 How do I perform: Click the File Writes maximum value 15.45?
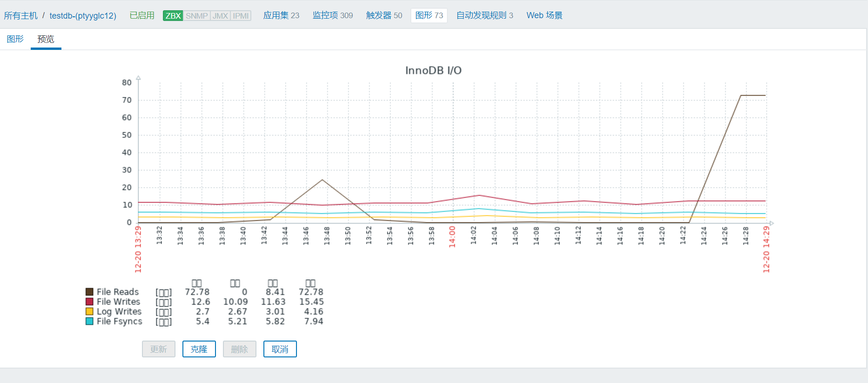click(x=311, y=301)
